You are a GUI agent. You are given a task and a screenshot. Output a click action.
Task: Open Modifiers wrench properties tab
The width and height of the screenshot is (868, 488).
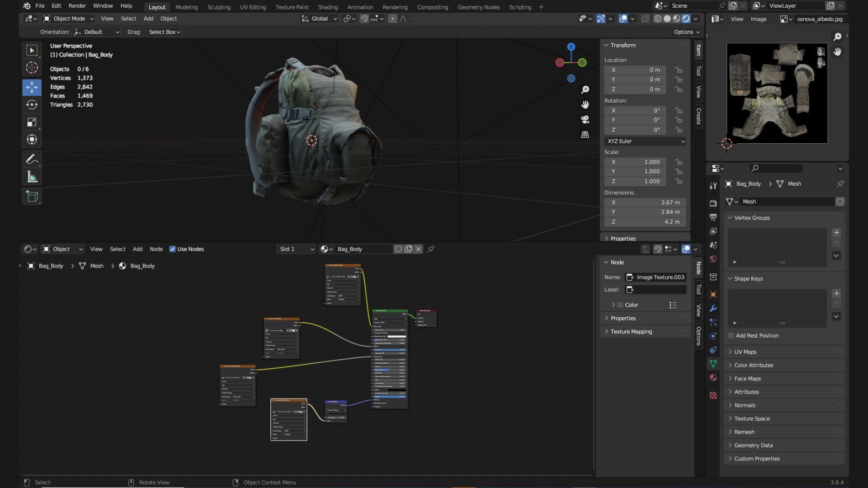click(x=713, y=309)
